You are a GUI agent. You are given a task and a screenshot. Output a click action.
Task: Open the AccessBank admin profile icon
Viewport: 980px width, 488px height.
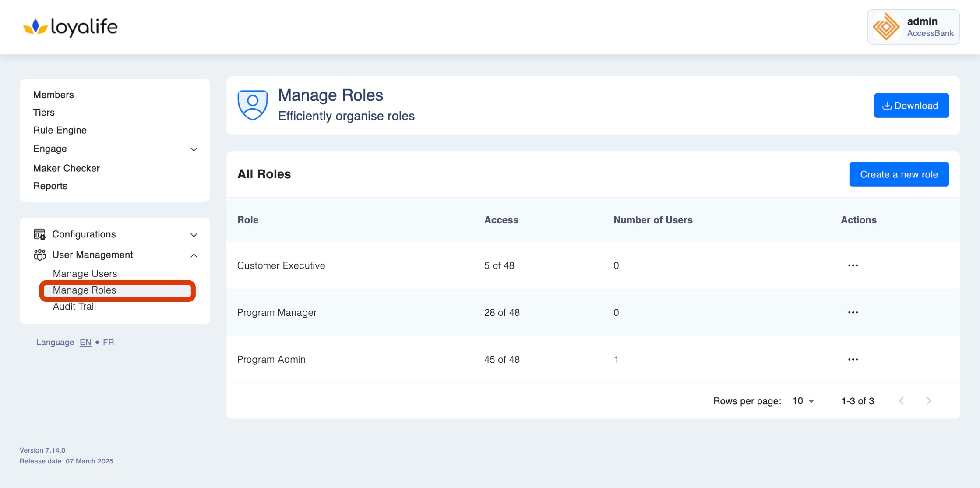tap(886, 27)
